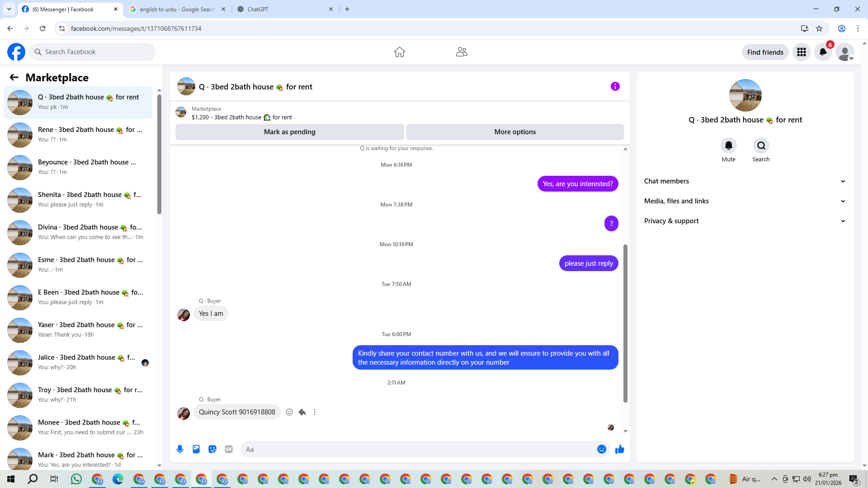
Task: Switch to the ChatGPT browser tab
Action: (x=280, y=9)
